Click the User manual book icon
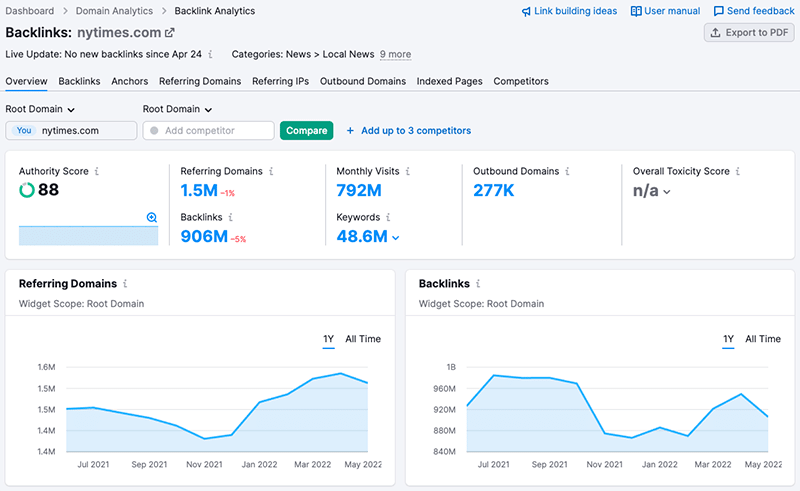The height and width of the screenshot is (491, 800). pyautogui.click(x=636, y=11)
